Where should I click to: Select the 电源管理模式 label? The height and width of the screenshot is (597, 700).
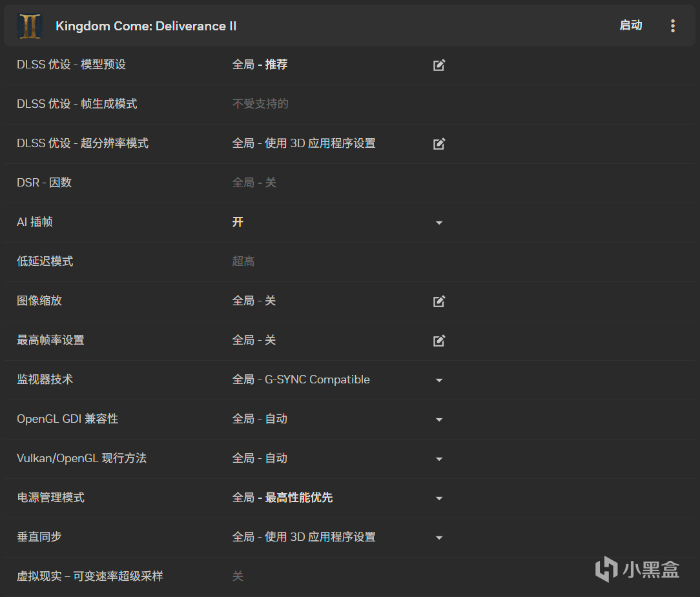(x=50, y=498)
